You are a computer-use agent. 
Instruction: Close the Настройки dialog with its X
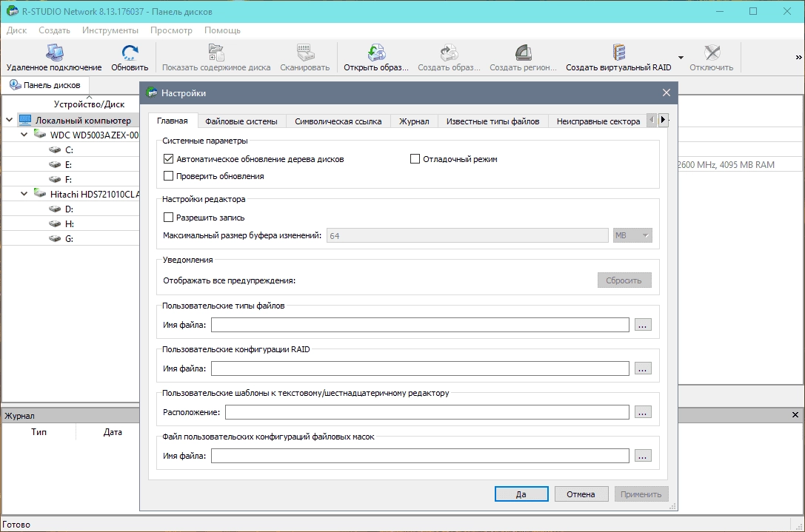point(667,92)
